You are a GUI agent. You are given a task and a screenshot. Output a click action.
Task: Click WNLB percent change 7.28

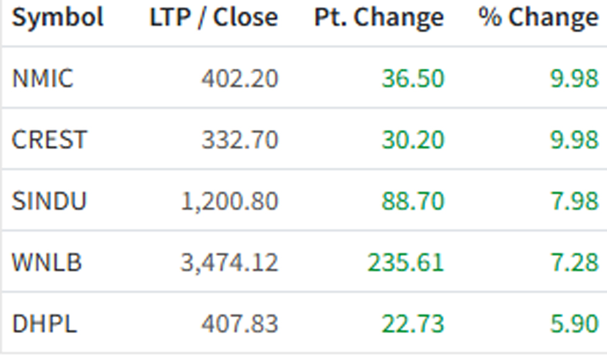[574, 263]
